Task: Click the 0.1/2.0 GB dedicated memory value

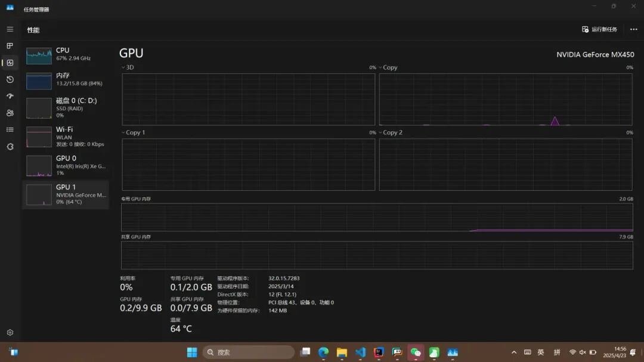Action: tap(191, 287)
